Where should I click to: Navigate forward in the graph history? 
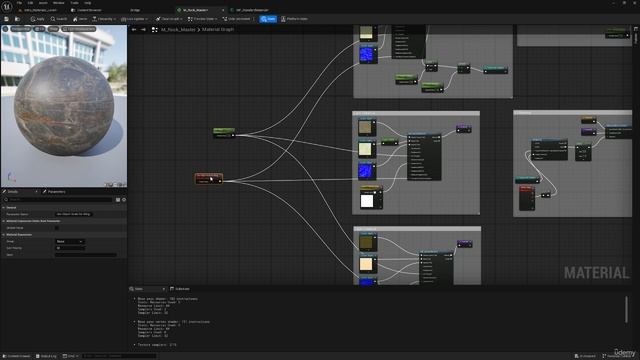click(x=143, y=29)
